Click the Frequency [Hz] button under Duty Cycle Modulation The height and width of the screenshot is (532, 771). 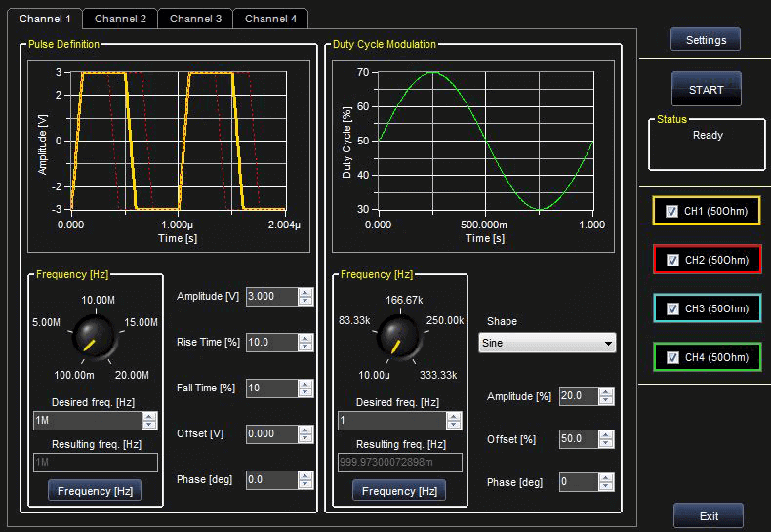(x=399, y=490)
